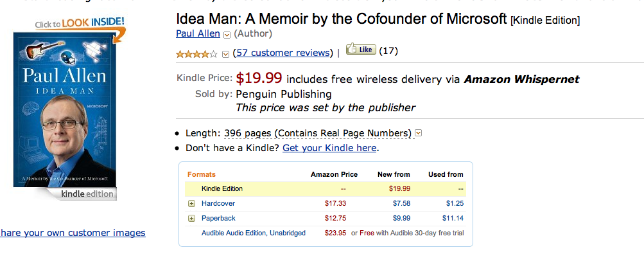644x263 pixels.
Task: Select the Hardcover format link
Action: 219,203
